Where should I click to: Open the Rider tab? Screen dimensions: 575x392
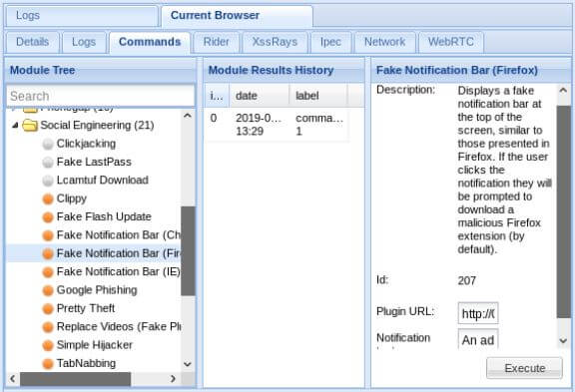point(217,42)
